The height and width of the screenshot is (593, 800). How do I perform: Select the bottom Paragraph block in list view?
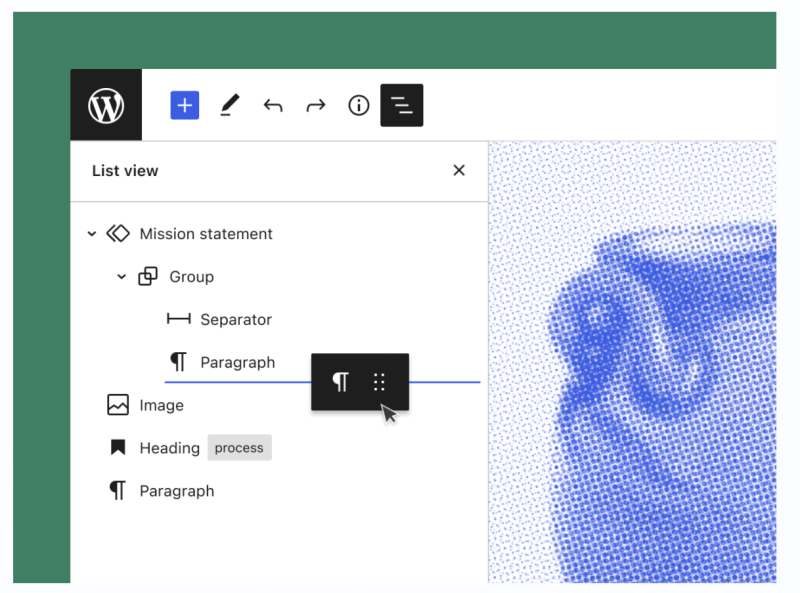(x=177, y=490)
